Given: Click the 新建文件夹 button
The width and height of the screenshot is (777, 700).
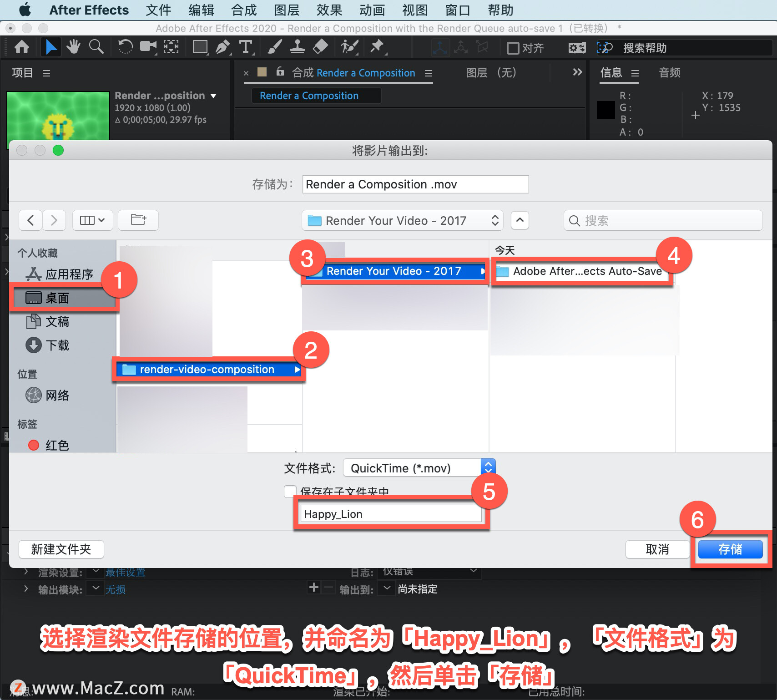Looking at the screenshot, I should pyautogui.click(x=61, y=549).
